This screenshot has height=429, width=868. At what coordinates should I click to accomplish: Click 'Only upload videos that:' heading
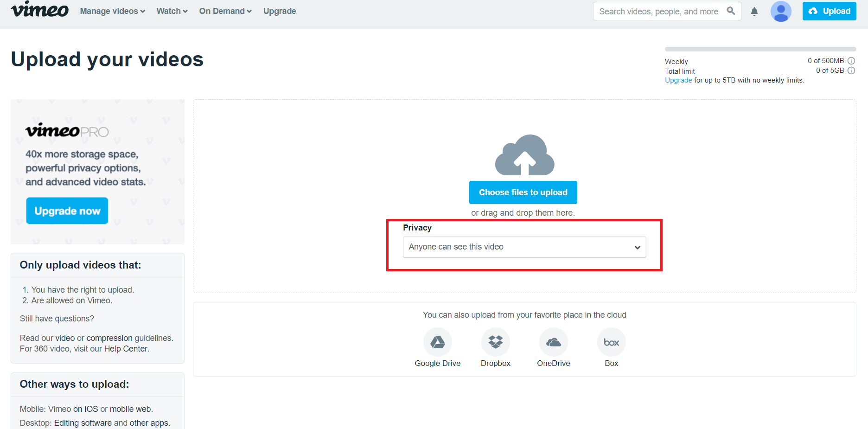click(x=80, y=265)
